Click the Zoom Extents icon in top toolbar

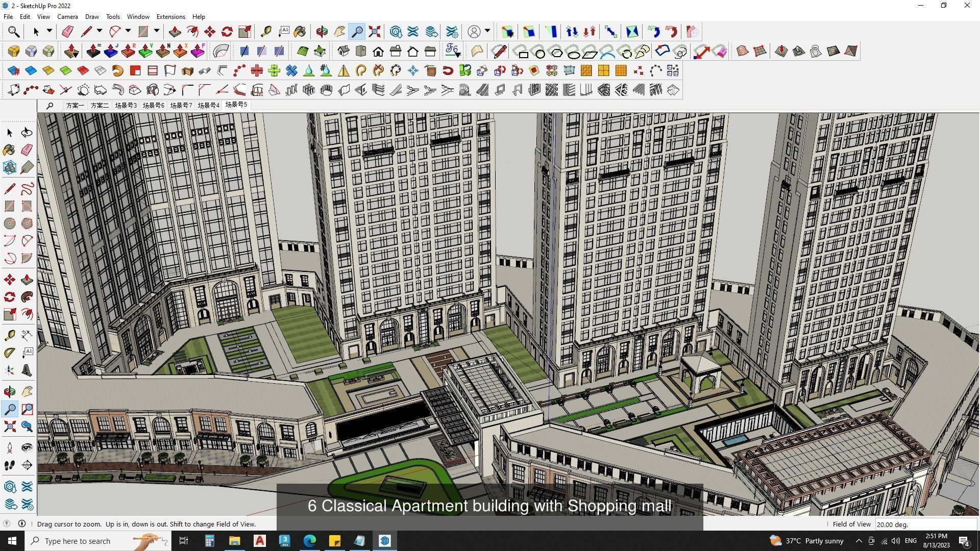pyautogui.click(x=375, y=32)
